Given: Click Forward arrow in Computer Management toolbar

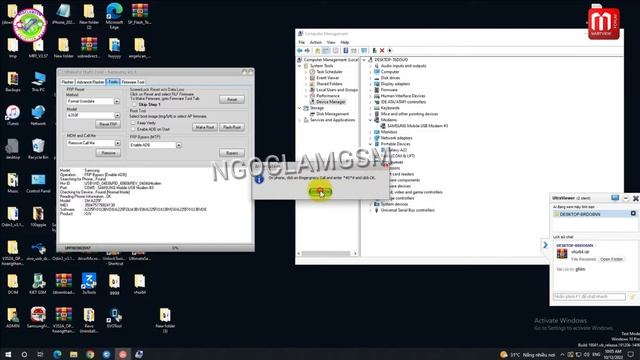Looking at the screenshot, I should click(307, 51).
